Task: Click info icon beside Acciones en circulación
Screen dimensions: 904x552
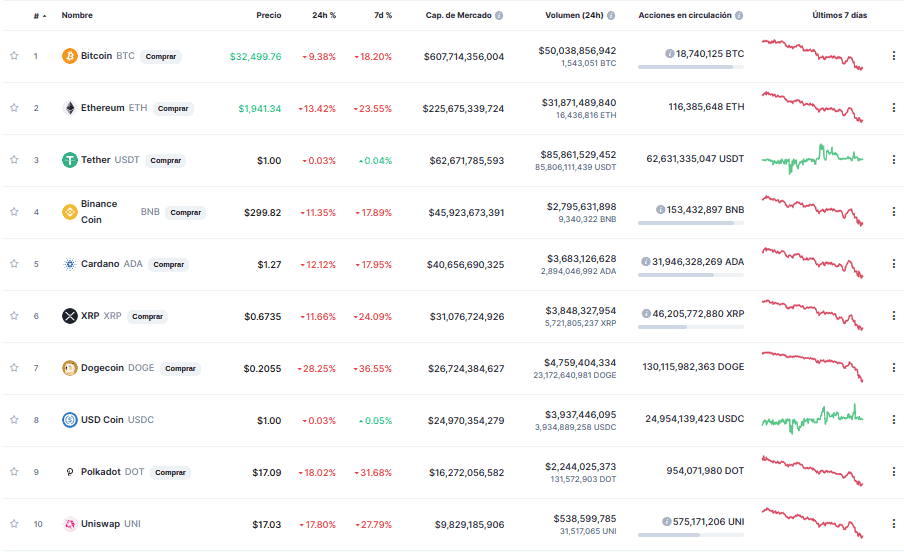Action: pyautogui.click(x=739, y=16)
